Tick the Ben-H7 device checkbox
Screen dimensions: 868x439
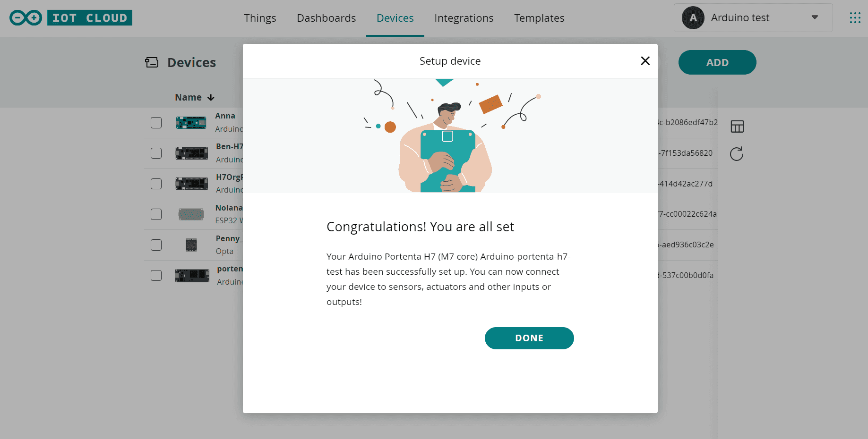156,153
